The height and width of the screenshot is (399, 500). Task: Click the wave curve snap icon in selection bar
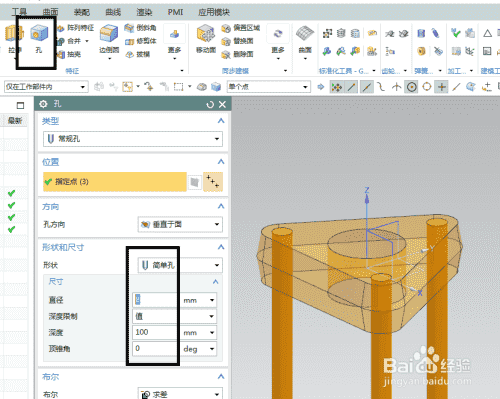click(381, 87)
